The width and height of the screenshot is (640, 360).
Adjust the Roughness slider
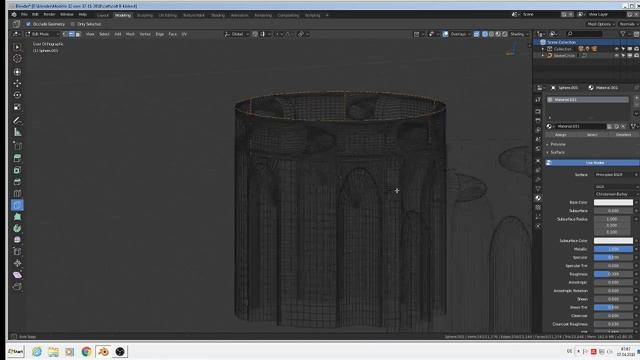(x=613, y=274)
